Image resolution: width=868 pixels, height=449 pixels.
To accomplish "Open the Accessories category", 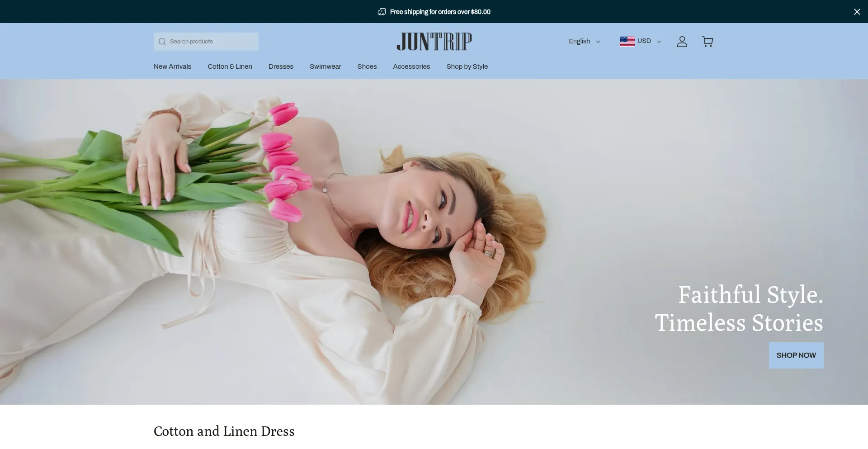I will click(x=411, y=66).
